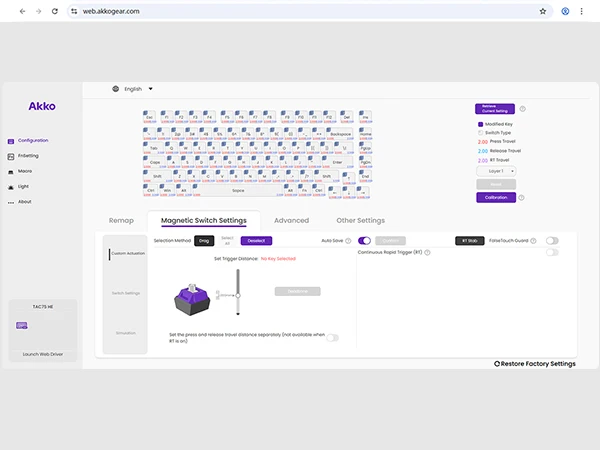Click Restore Factory Settings
The height and width of the screenshot is (450, 600).
click(535, 364)
